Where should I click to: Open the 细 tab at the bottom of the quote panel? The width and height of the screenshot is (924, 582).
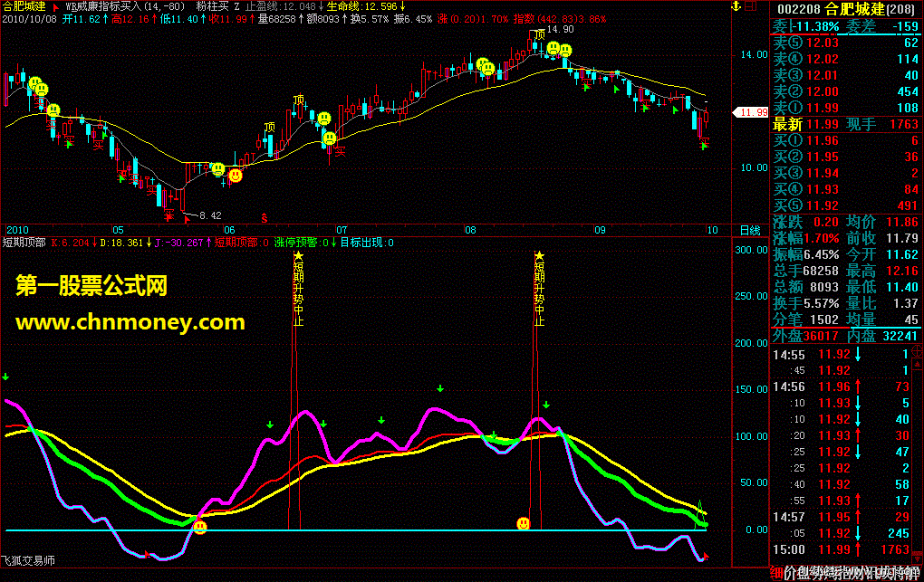pyautogui.click(x=776, y=573)
